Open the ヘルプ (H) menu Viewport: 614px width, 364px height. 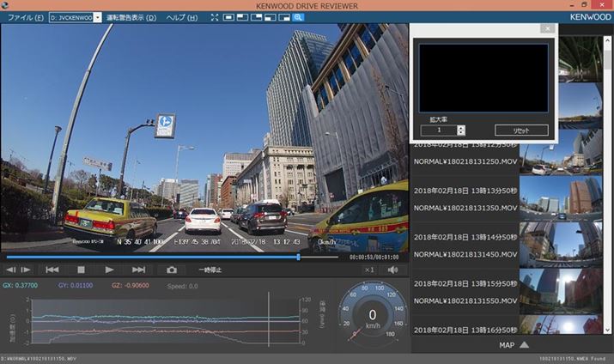click(181, 17)
